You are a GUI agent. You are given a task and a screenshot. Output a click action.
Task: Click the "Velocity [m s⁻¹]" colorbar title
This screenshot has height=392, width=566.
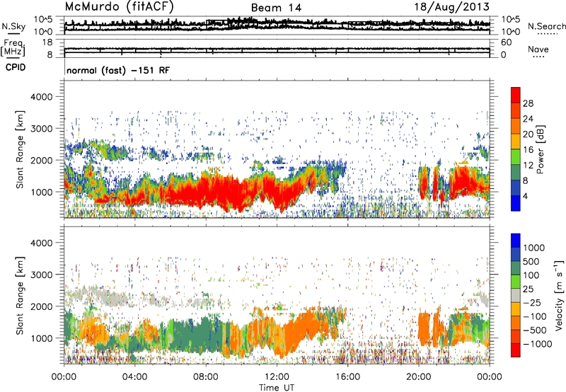[559, 296]
